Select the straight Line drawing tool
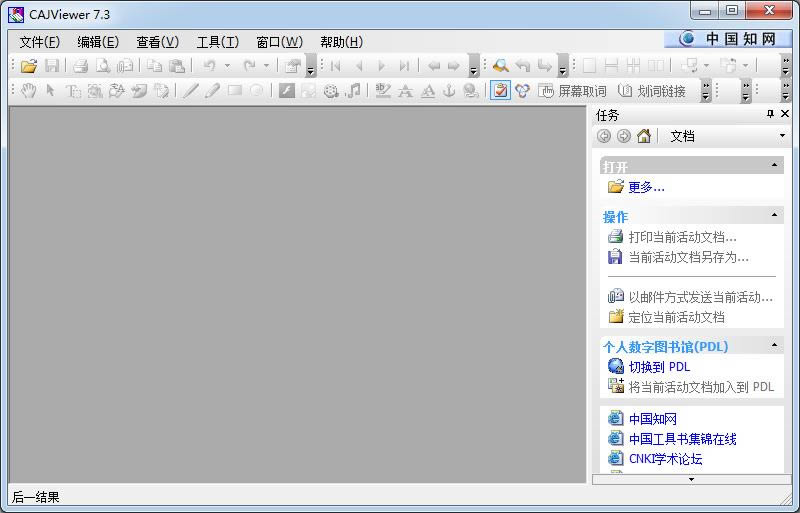This screenshot has width=800, height=513. click(190, 91)
